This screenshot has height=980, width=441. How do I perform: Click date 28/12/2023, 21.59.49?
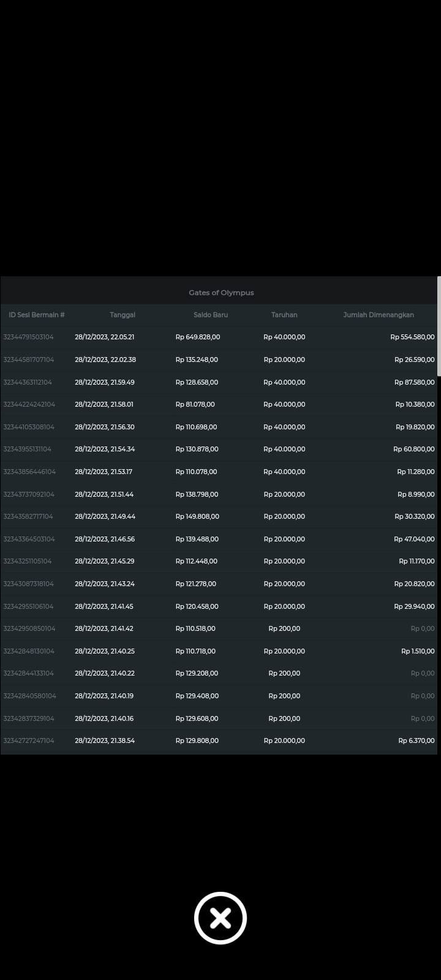click(105, 382)
